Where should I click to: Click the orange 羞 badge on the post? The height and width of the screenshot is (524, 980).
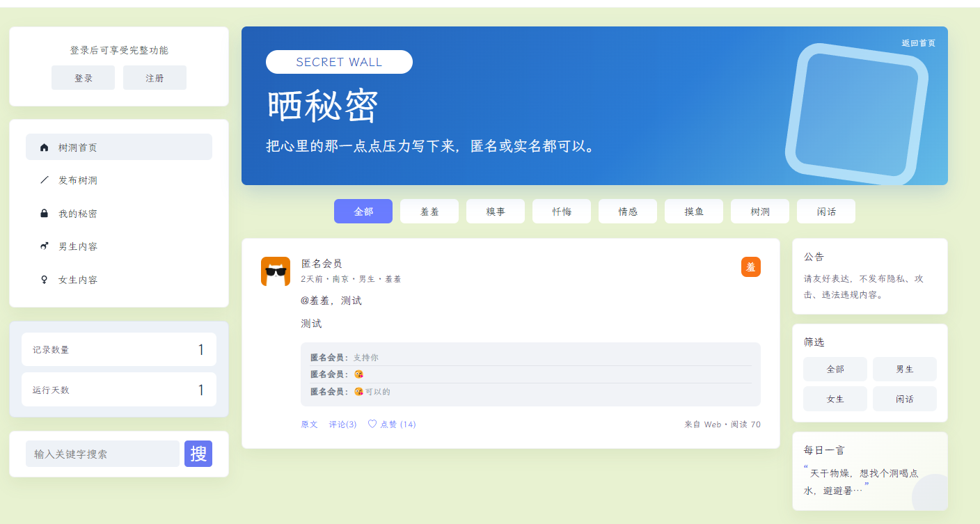pos(751,267)
